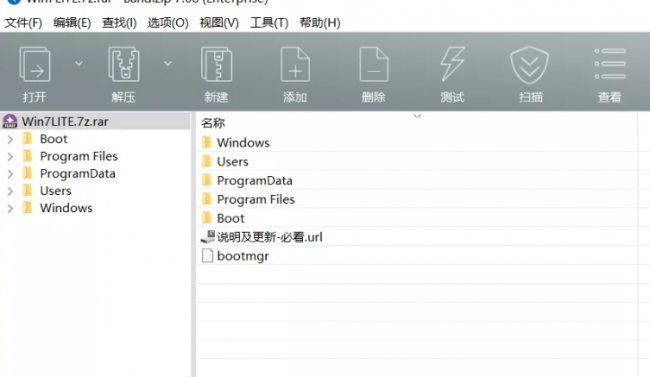Viewport: 650px width, 377px height.
Task: Select Win7LITE.7z.rar root in tree
Action: [65, 122]
